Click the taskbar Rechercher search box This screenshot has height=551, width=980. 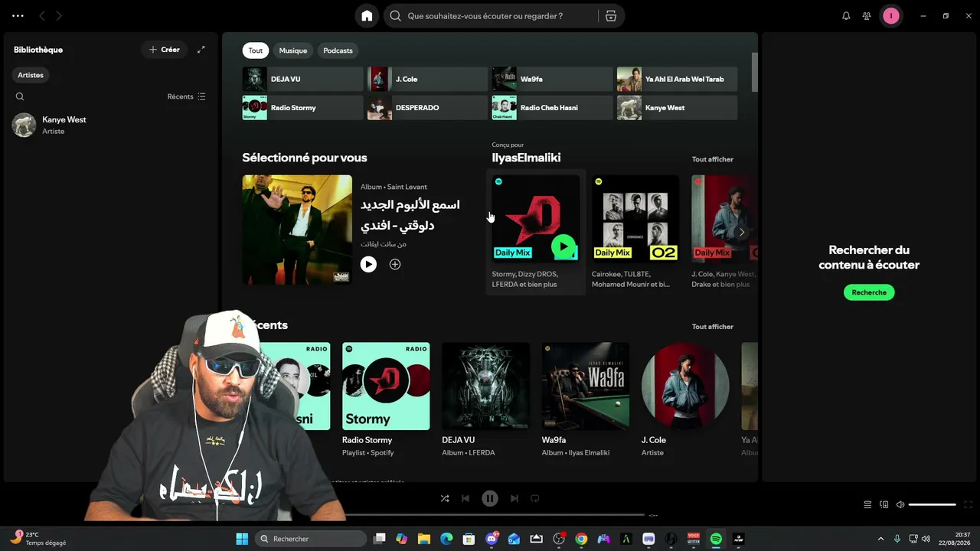click(x=311, y=539)
